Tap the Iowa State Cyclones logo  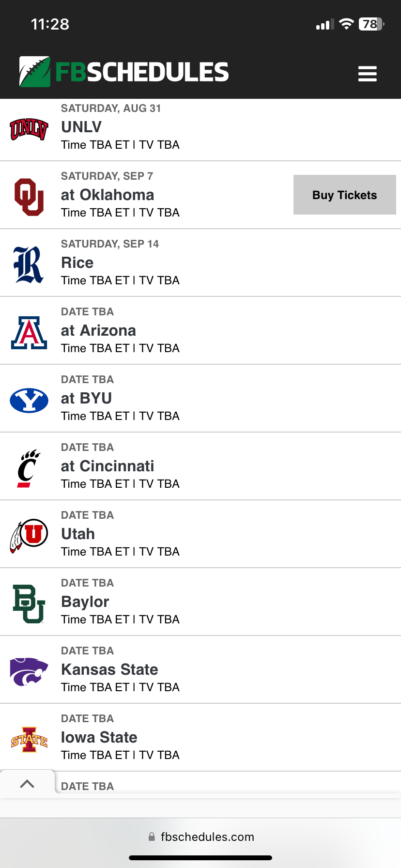click(x=29, y=740)
